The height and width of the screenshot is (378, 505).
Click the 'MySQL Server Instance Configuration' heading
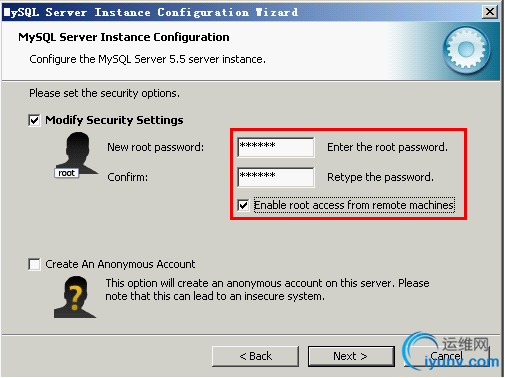coord(124,37)
